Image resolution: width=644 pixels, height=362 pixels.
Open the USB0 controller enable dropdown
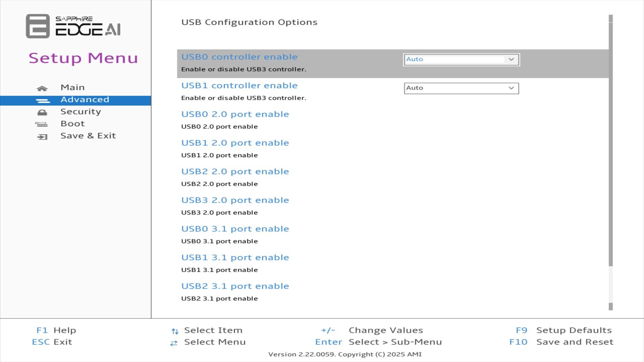click(461, 60)
